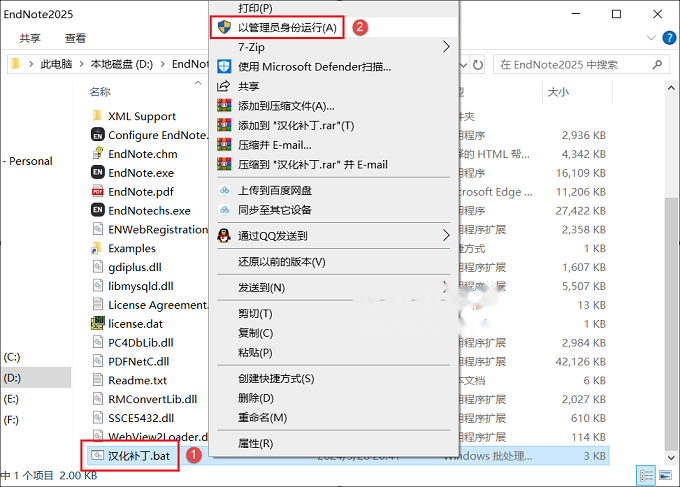Select (C:) drive in navigation pane
The width and height of the screenshot is (680, 487).
12,357
